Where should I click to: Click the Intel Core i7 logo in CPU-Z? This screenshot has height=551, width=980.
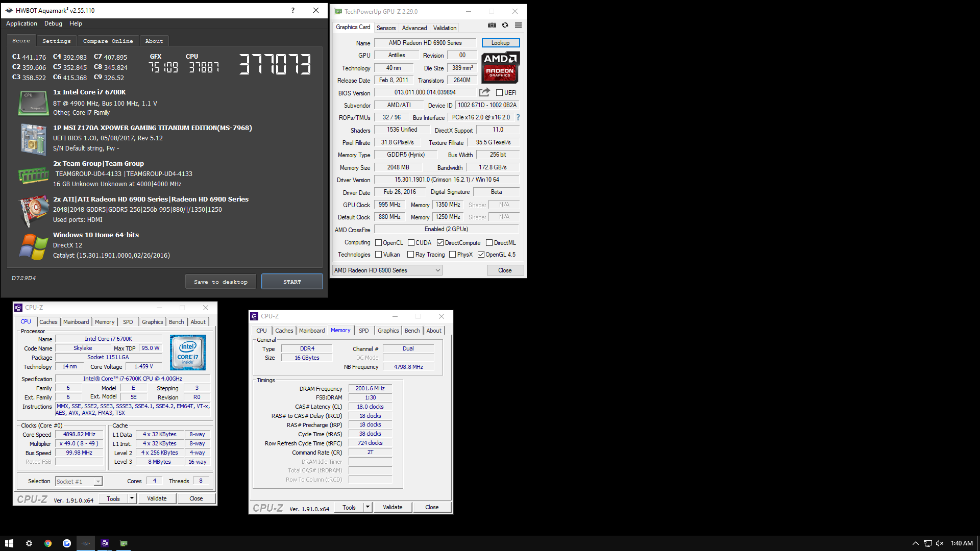pos(188,353)
